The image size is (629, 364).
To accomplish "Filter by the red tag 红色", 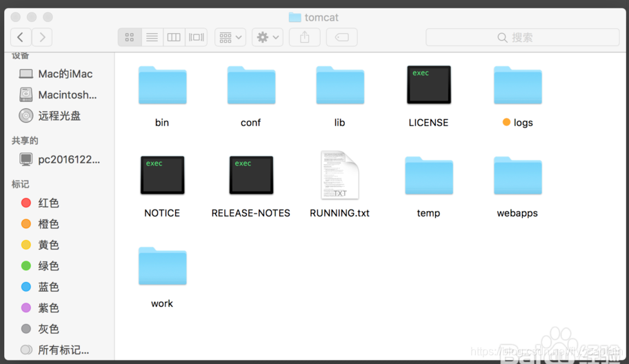I will [40, 203].
